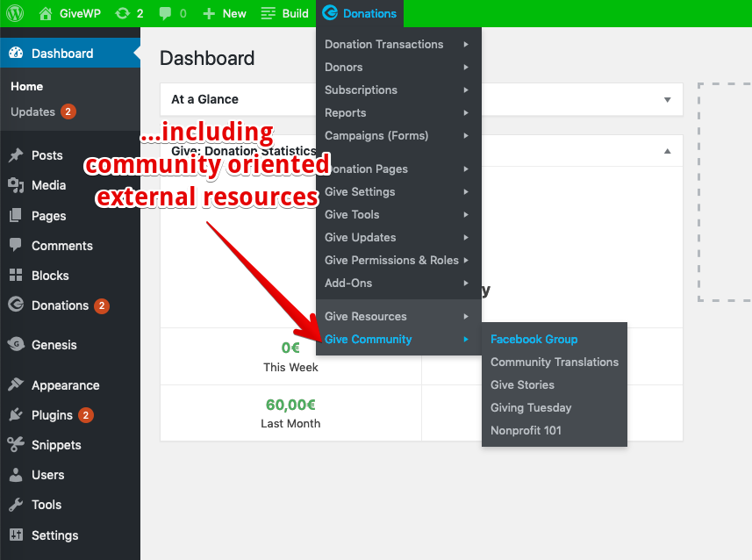Open Facebook Group link
Screen dimensions: 752x560
pos(534,340)
